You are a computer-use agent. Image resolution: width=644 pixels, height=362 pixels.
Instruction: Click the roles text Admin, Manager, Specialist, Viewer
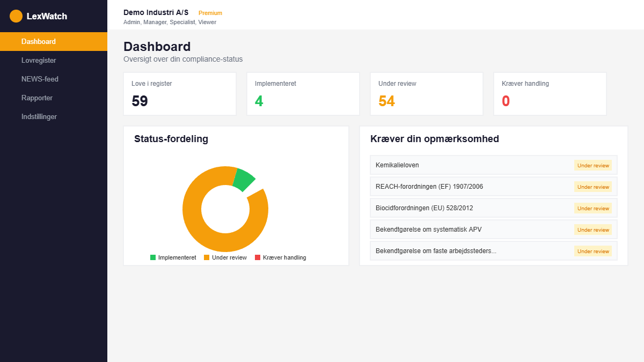click(x=170, y=23)
